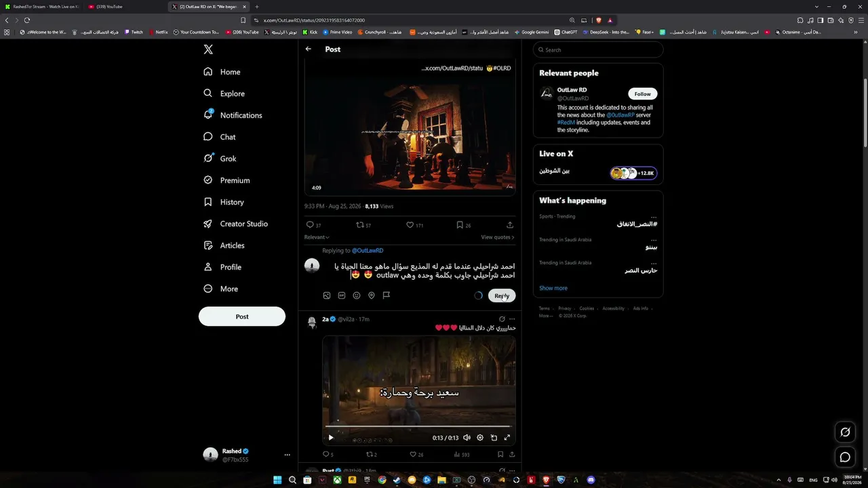Add media to the reply

pyautogui.click(x=327, y=296)
